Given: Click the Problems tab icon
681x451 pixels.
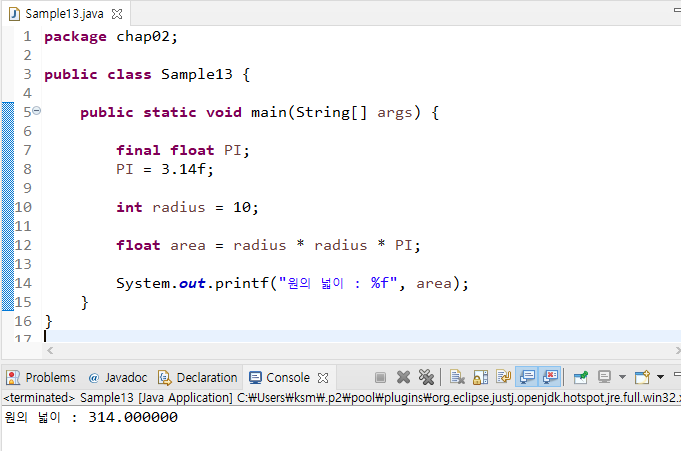Looking at the screenshot, I should coord(13,378).
